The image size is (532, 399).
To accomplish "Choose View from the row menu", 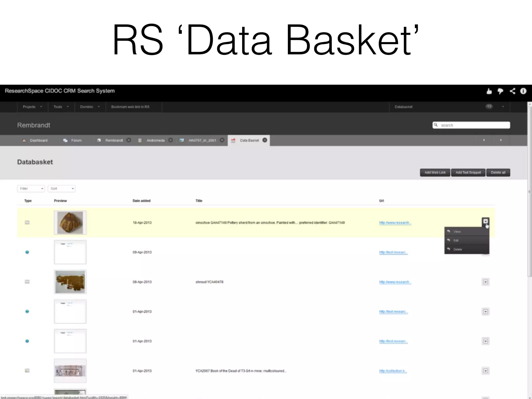I will tap(467, 231).
